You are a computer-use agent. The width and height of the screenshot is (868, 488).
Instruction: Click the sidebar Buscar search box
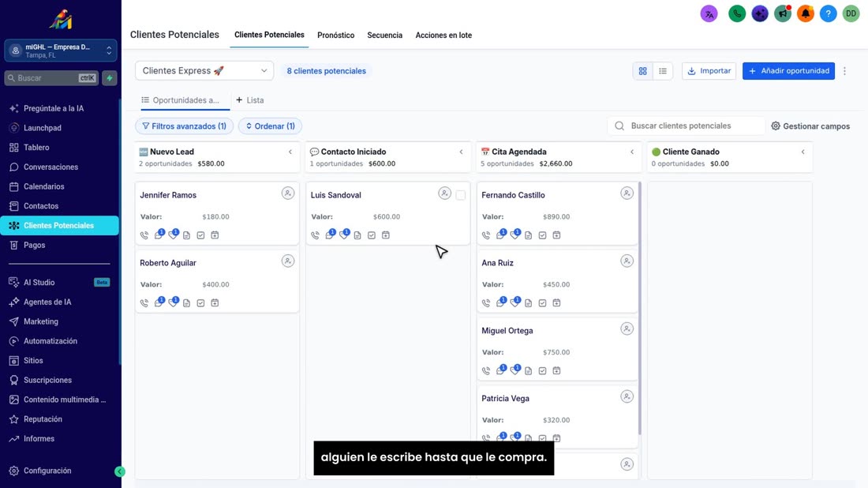[x=51, y=78]
